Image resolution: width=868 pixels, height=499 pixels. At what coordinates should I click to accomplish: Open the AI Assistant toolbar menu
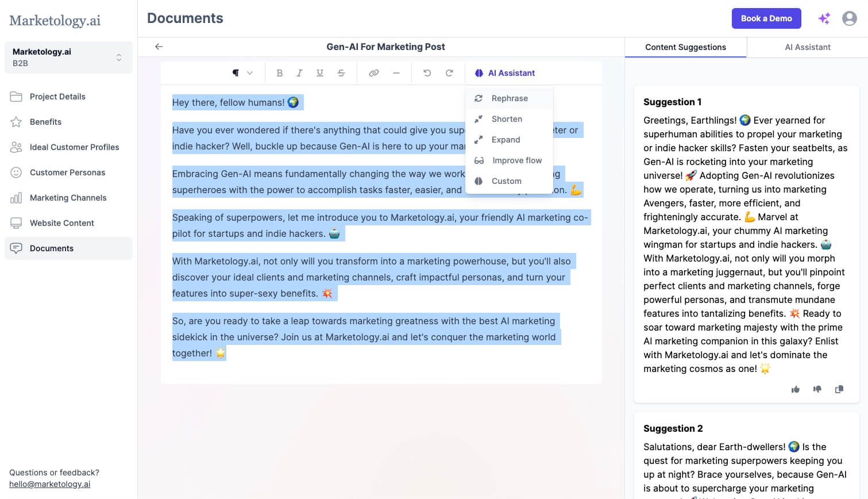(x=505, y=73)
